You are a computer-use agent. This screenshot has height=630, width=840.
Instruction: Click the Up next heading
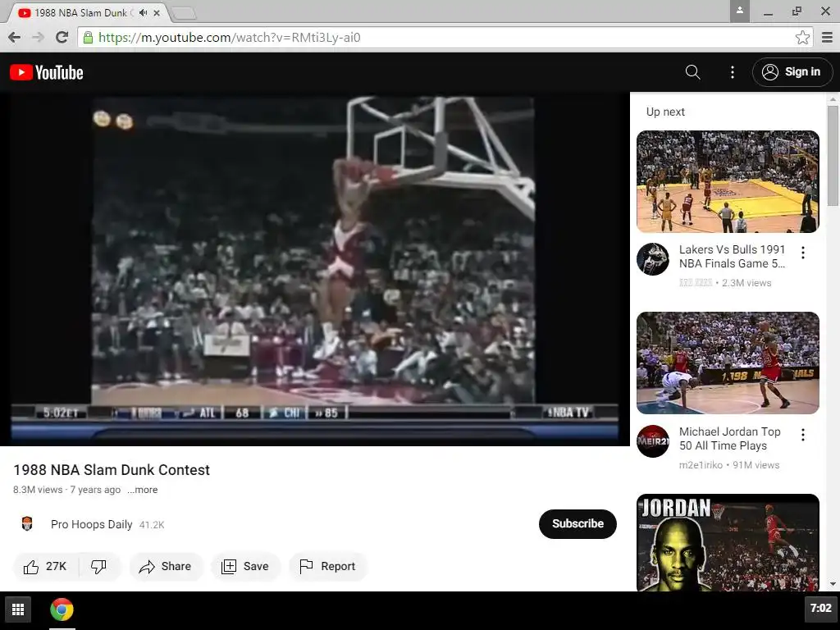[665, 112]
